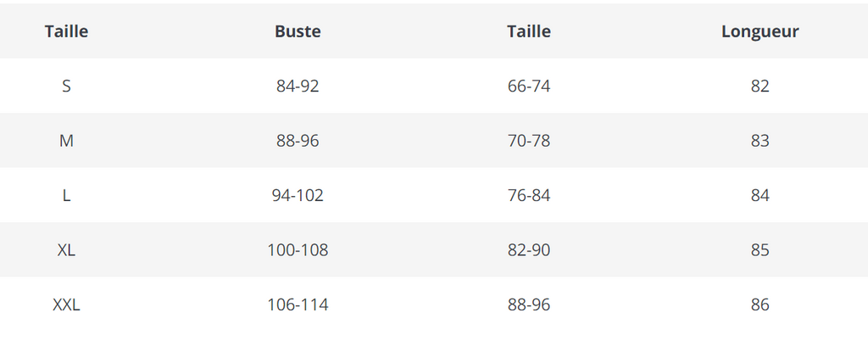Click the Longueur column header
This screenshot has height=341, width=868.
(x=760, y=31)
